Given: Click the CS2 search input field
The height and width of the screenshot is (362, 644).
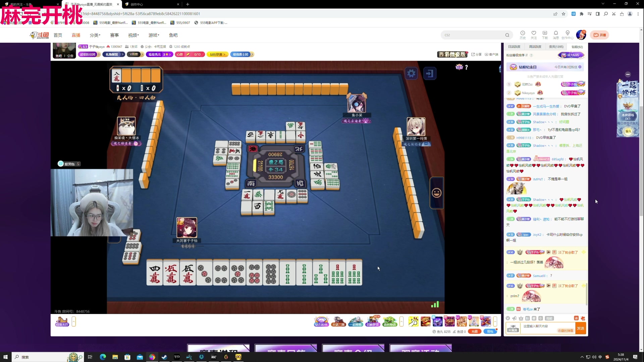Looking at the screenshot, I should coord(473,35).
